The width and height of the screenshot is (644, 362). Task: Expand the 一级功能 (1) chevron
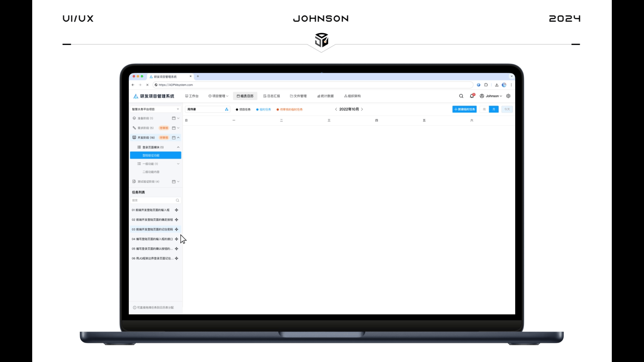(178, 164)
